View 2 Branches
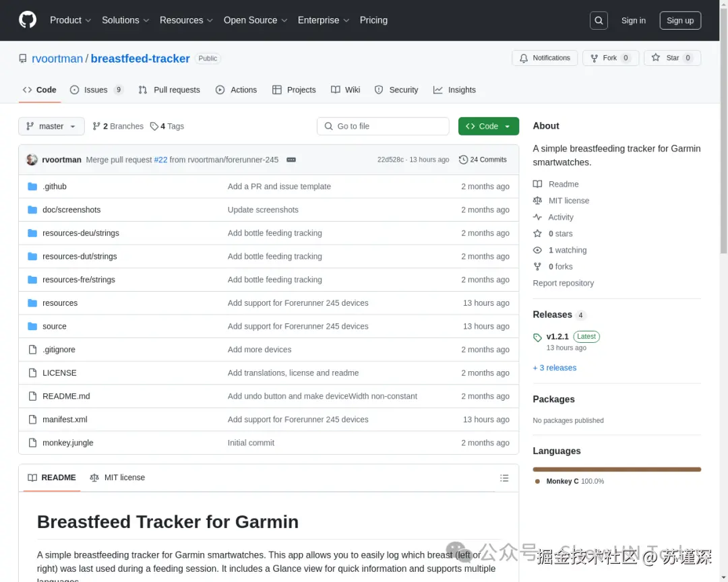This screenshot has height=582, width=728. tap(118, 126)
